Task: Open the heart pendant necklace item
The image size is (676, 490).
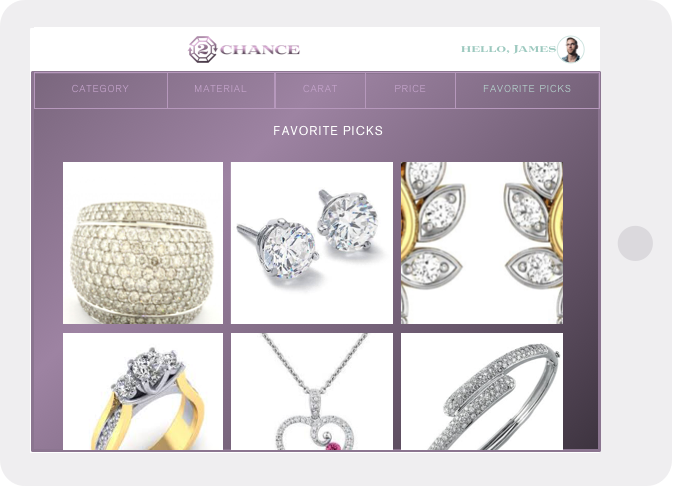Action: 312,391
